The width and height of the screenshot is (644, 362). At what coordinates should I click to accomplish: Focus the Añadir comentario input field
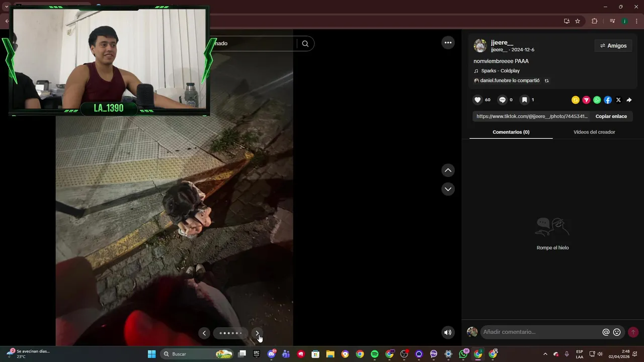(541, 332)
